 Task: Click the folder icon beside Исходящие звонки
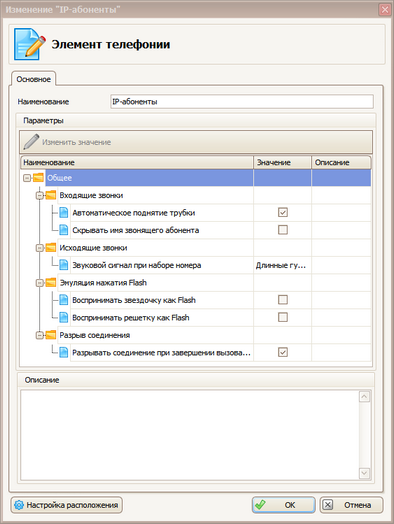point(51,247)
